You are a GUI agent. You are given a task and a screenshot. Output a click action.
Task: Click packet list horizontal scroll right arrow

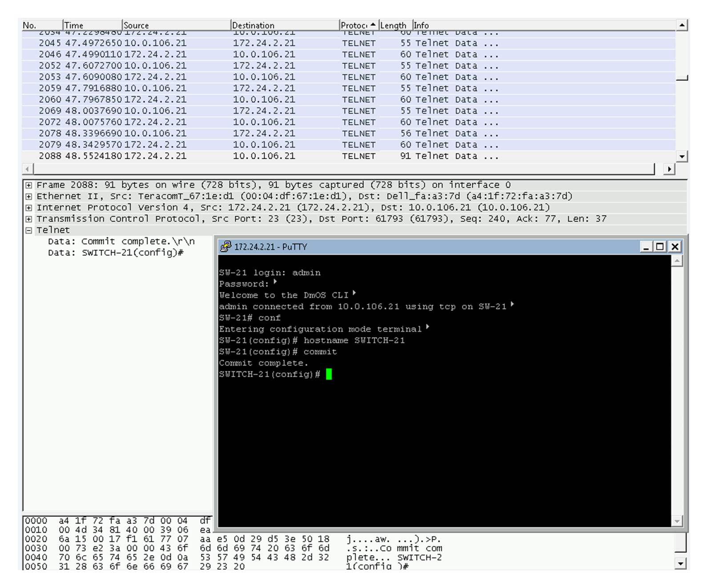[x=669, y=169]
